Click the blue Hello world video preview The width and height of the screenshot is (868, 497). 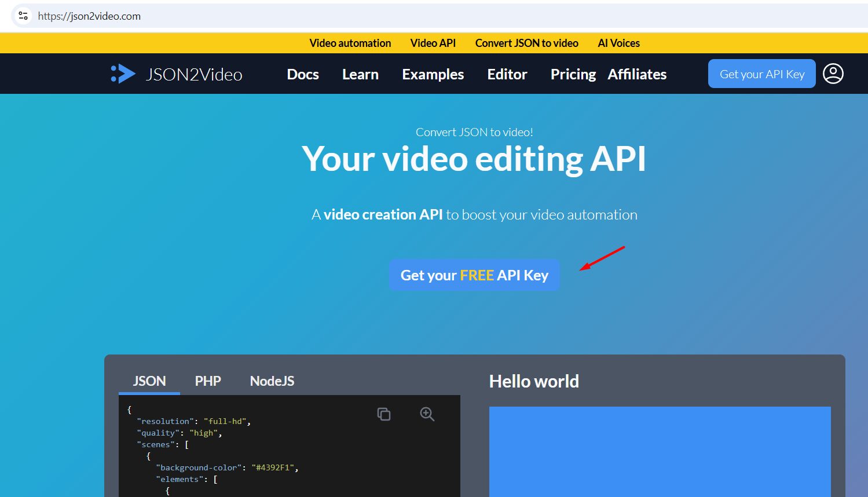click(x=660, y=452)
